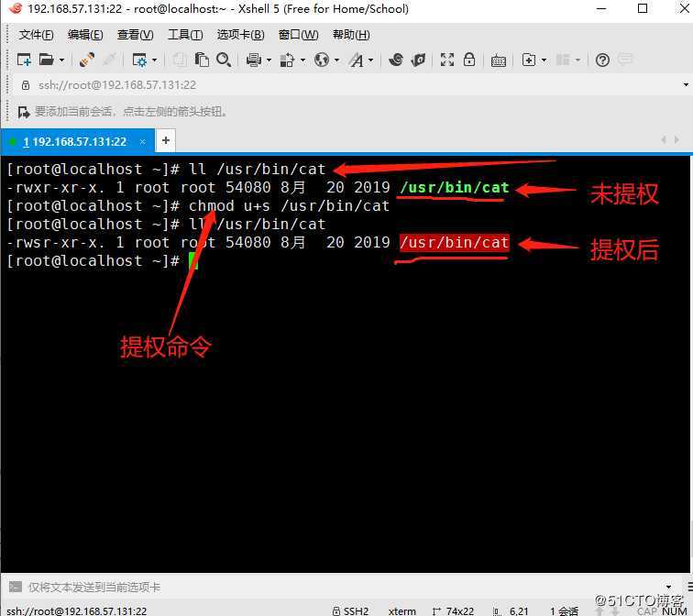Close the 192.168.57.131:22 tab

pos(143,141)
